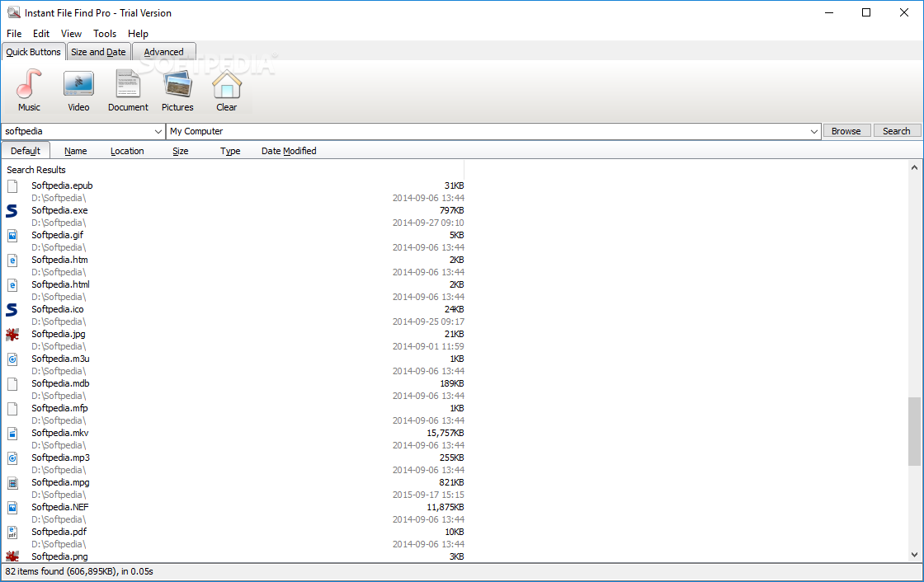The height and width of the screenshot is (582, 924).
Task: Click the Softpedia.html browser icon
Action: point(12,285)
